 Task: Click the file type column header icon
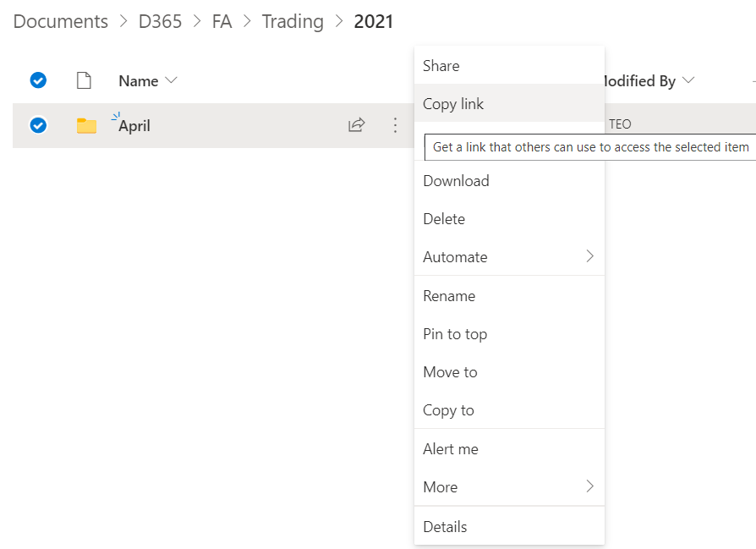click(x=84, y=80)
